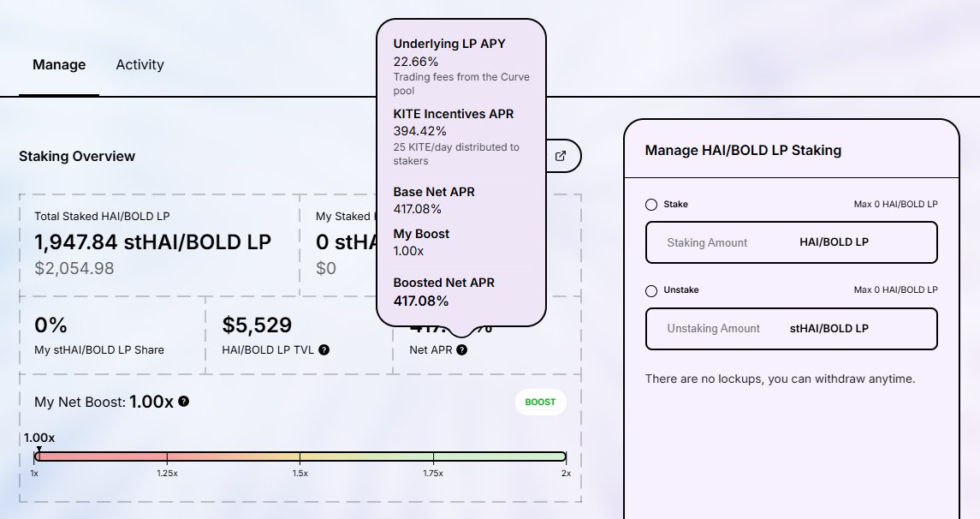Click the $2,054.98 staked value

click(x=74, y=268)
